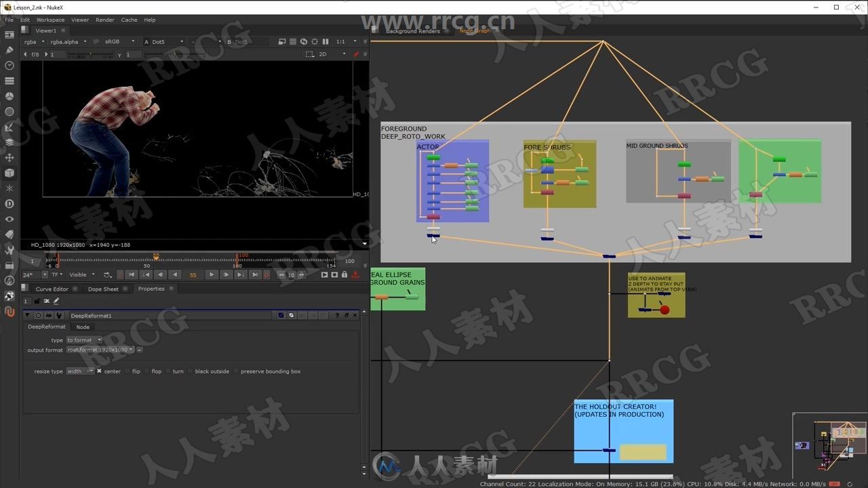Open the A input Dot5 dropdown
This screenshot has width=868, height=488.
tap(167, 41)
